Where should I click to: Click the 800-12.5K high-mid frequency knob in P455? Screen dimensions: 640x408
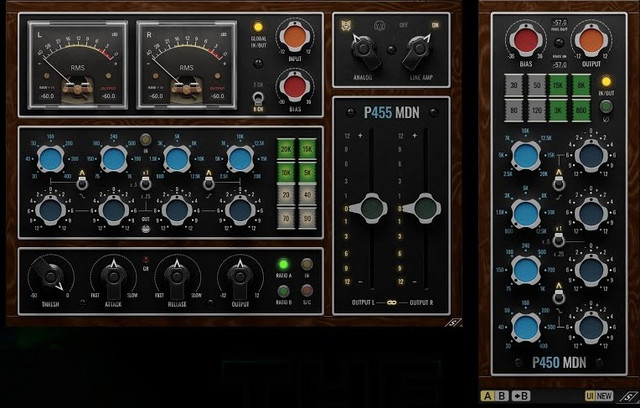click(177, 159)
